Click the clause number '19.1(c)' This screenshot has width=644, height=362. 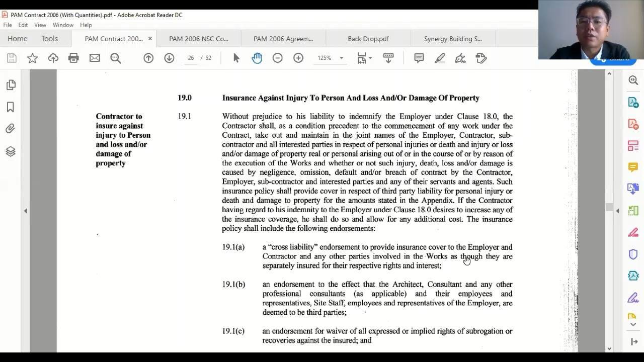233,331
